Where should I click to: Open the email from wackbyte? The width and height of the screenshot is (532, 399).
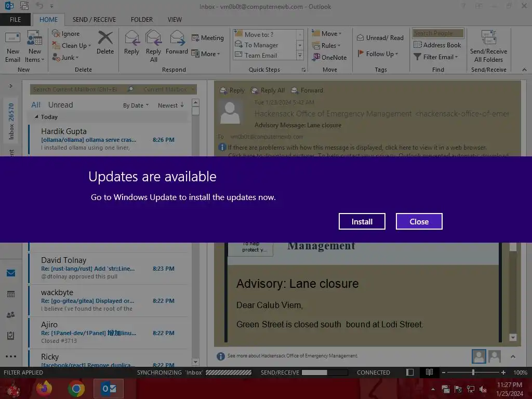click(108, 300)
